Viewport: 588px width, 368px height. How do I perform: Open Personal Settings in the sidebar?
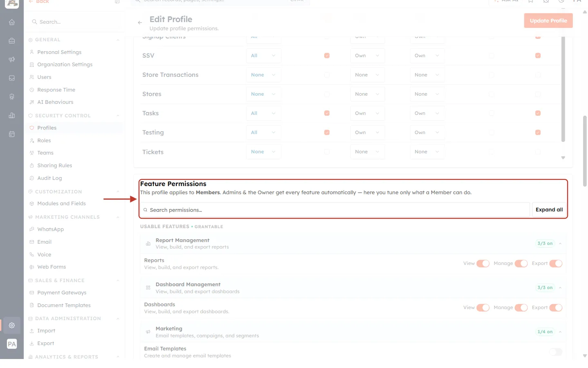[59, 52]
